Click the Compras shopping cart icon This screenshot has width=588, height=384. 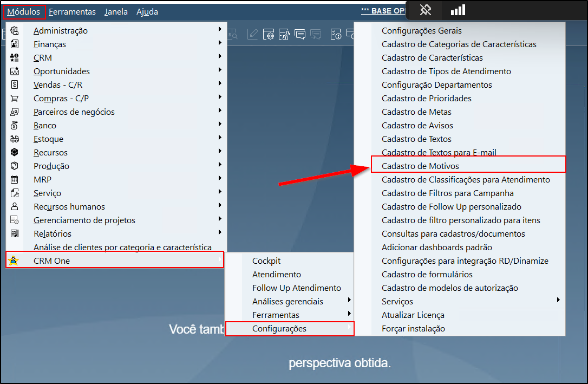15,98
